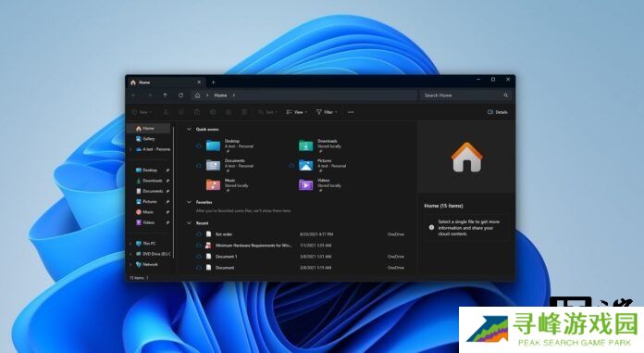
Task: Click the Search Home input field
Action: [x=465, y=95]
